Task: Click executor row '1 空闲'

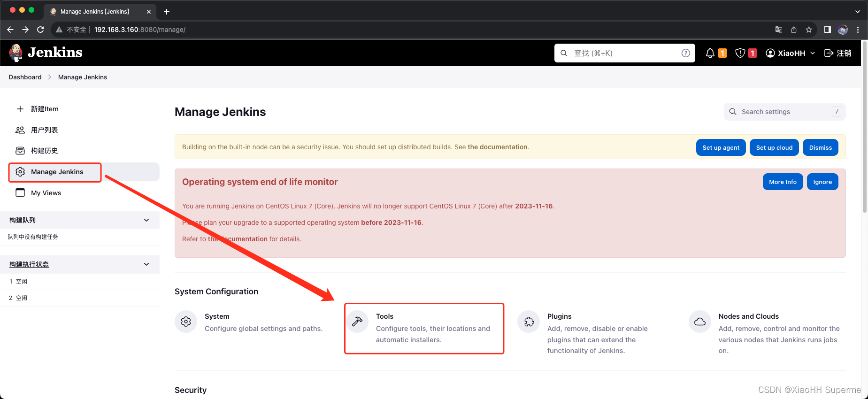Action: 80,282
